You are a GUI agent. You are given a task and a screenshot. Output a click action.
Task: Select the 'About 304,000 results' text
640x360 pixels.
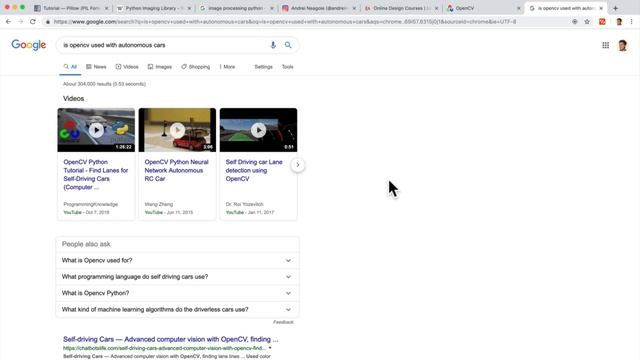[104, 84]
